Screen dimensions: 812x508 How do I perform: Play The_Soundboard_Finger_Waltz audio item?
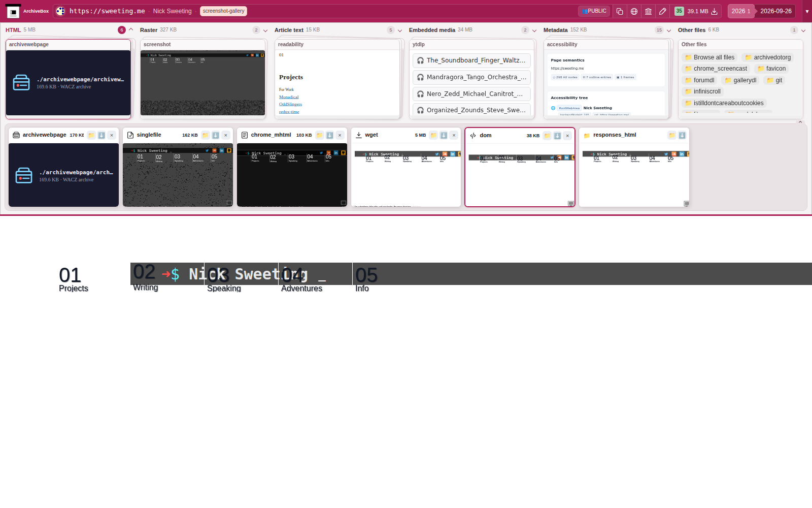[x=471, y=60]
